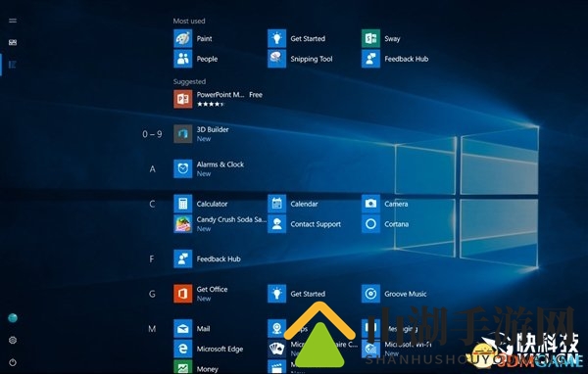Screen dimensions: 588x374
Task: Jump using the 0 – 9 group header
Action: [152, 134]
